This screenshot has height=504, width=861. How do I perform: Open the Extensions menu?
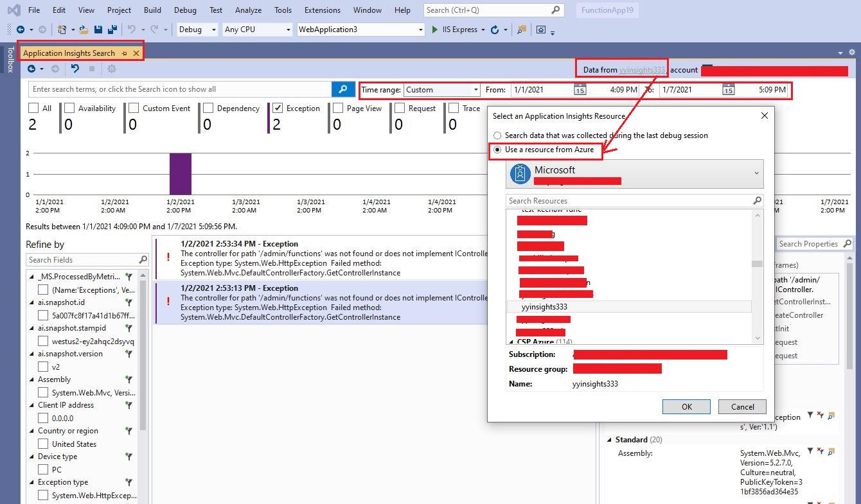[323, 10]
